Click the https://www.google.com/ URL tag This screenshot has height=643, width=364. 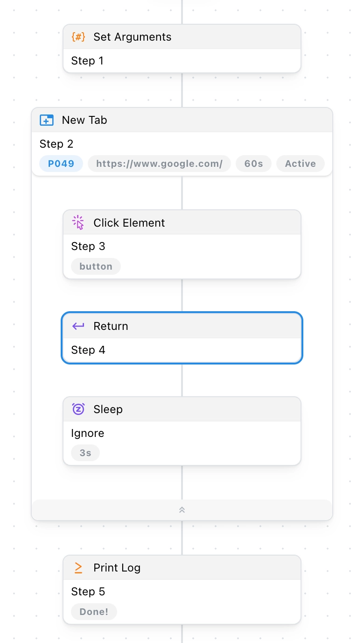pos(159,164)
